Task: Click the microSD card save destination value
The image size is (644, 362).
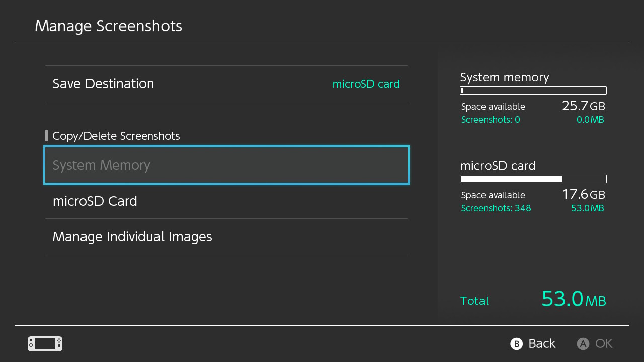Action: pos(366,84)
